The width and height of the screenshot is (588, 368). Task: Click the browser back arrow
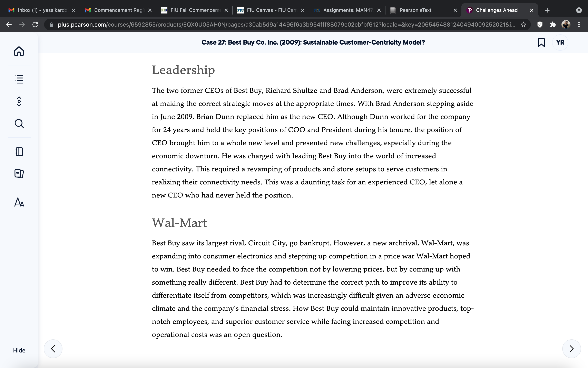click(x=9, y=24)
